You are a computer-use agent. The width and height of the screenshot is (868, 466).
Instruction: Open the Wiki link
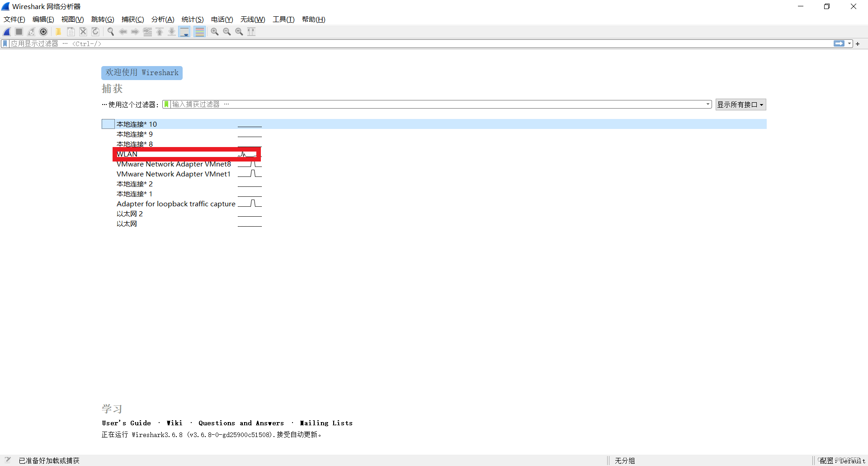pos(175,423)
